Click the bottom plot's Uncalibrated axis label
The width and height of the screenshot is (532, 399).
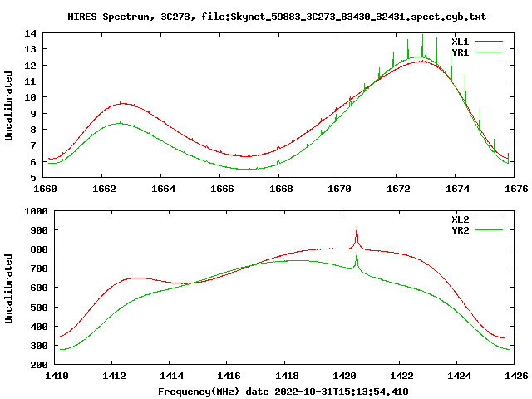[8, 288]
